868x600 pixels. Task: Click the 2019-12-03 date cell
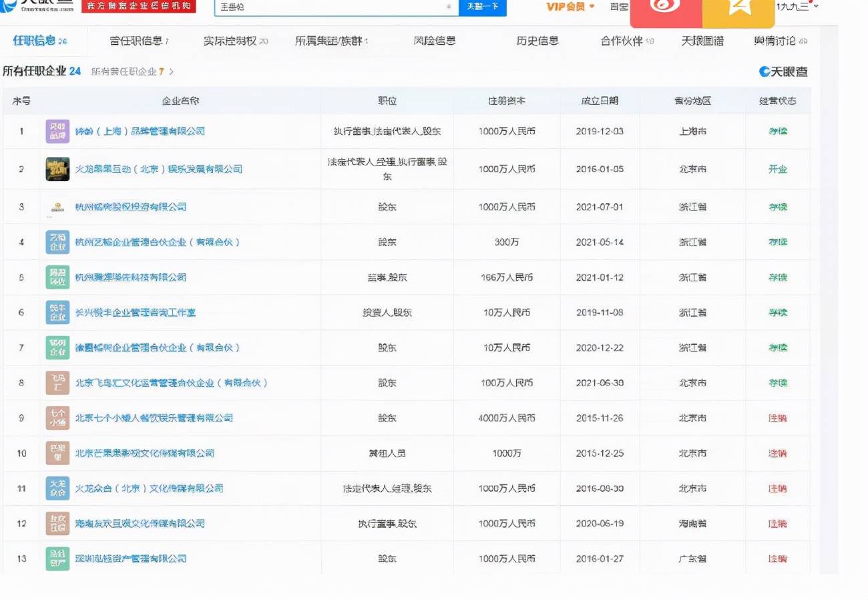[600, 132]
